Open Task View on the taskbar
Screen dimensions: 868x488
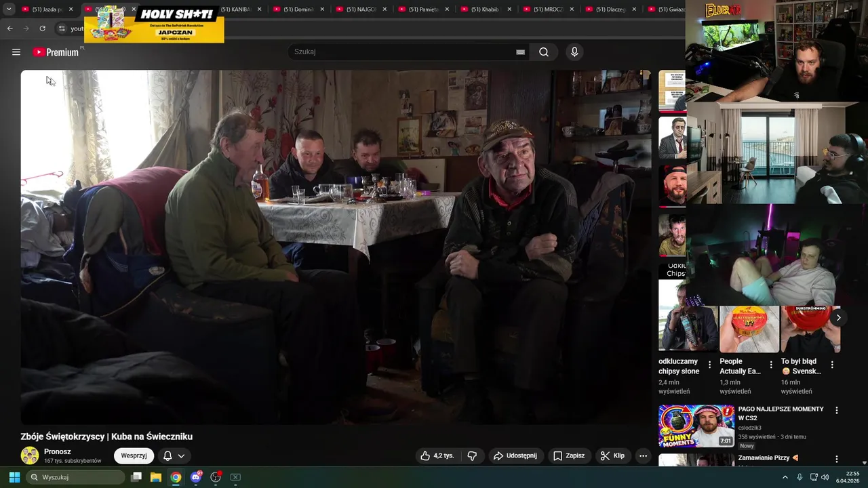tap(136, 477)
